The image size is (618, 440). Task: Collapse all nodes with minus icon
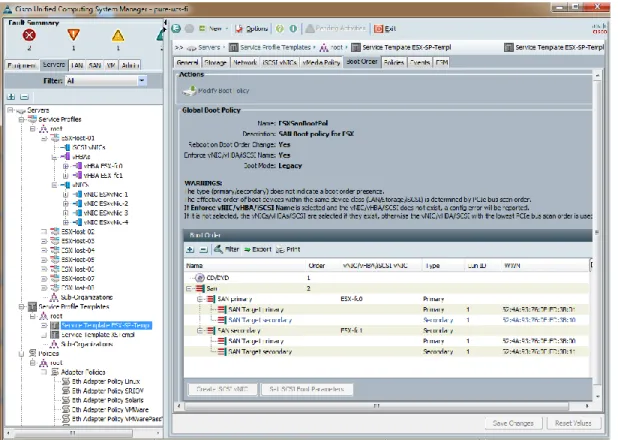(24, 97)
